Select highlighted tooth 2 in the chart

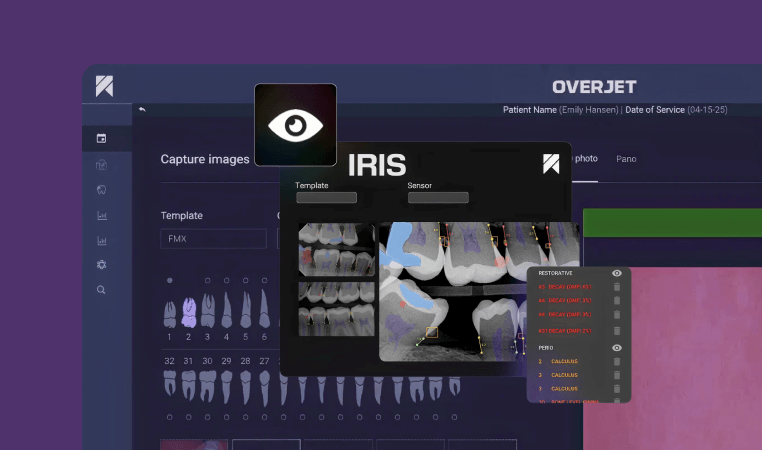coord(189,312)
